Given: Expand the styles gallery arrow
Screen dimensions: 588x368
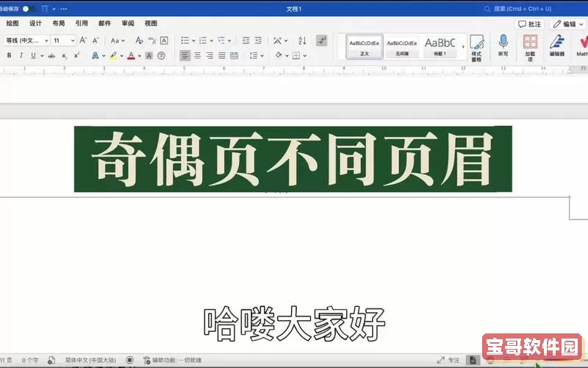Looking at the screenshot, I should point(463,46).
